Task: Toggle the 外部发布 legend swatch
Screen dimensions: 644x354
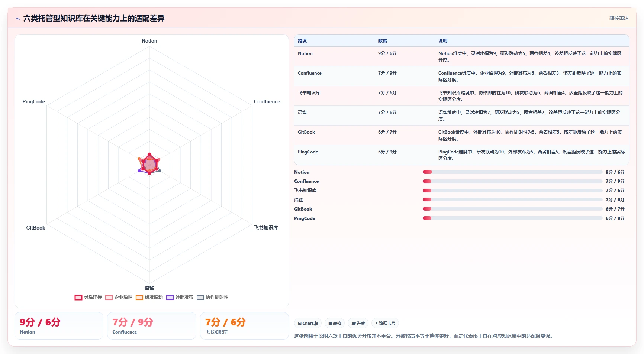Action: [x=170, y=298]
